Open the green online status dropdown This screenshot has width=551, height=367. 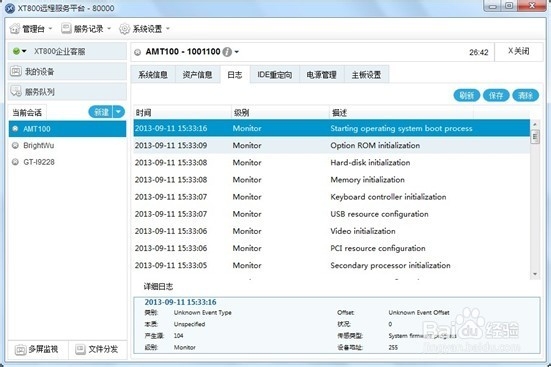[19, 51]
